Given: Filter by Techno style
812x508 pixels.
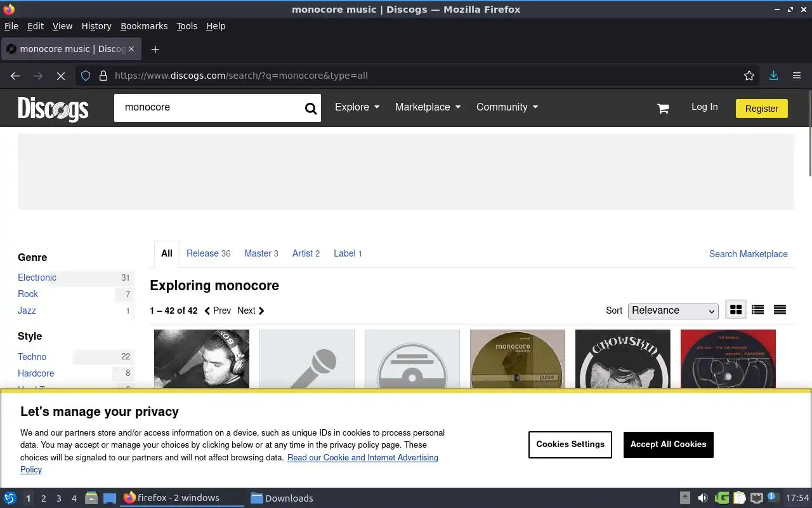Looking at the screenshot, I should click(x=32, y=357).
